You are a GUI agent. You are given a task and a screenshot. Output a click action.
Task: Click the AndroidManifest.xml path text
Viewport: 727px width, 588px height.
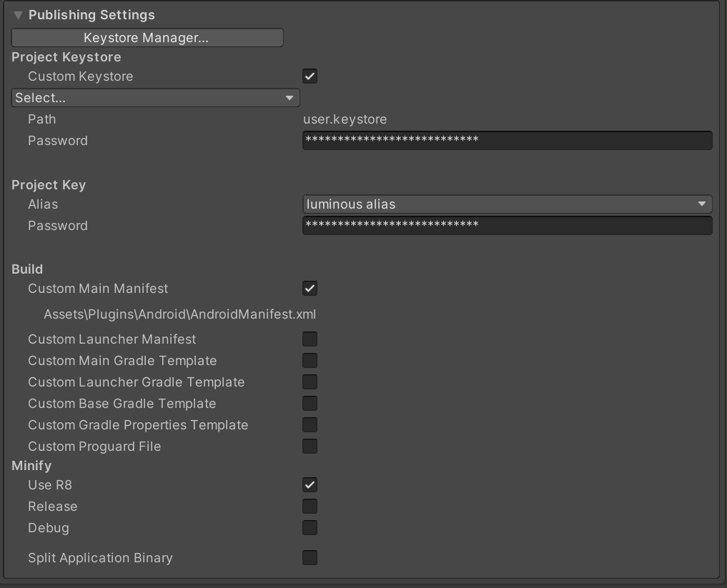point(179,314)
